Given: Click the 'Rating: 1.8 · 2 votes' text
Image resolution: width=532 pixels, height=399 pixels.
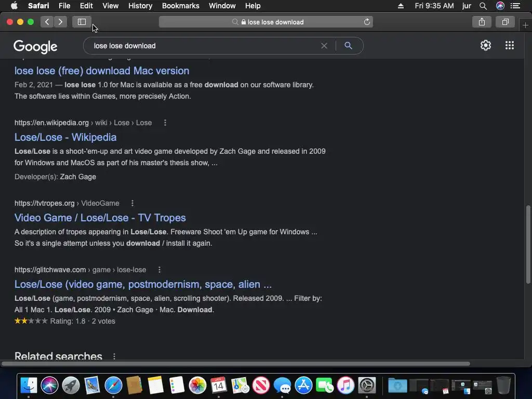Looking at the screenshot, I should [x=83, y=321].
